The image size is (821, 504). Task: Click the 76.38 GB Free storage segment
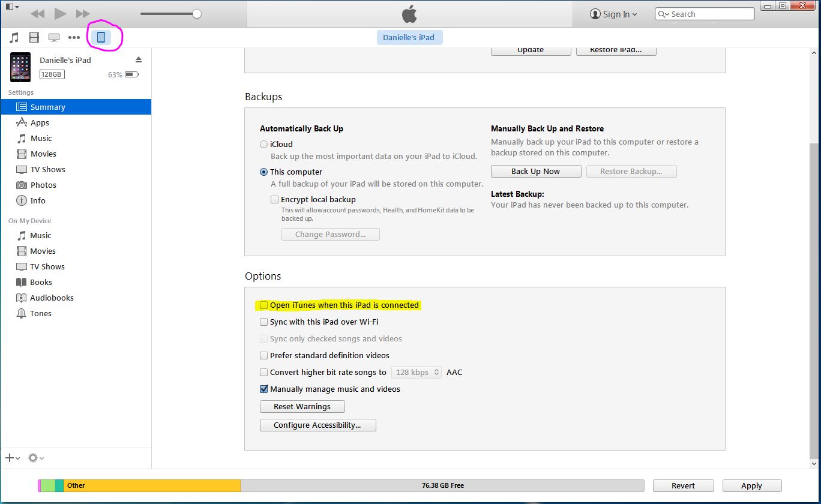(442, 485)
